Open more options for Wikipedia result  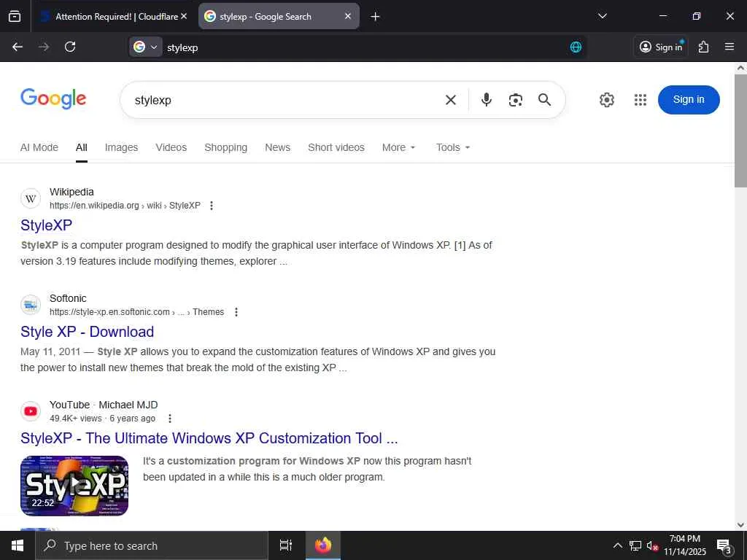click(x=212, y=205)
